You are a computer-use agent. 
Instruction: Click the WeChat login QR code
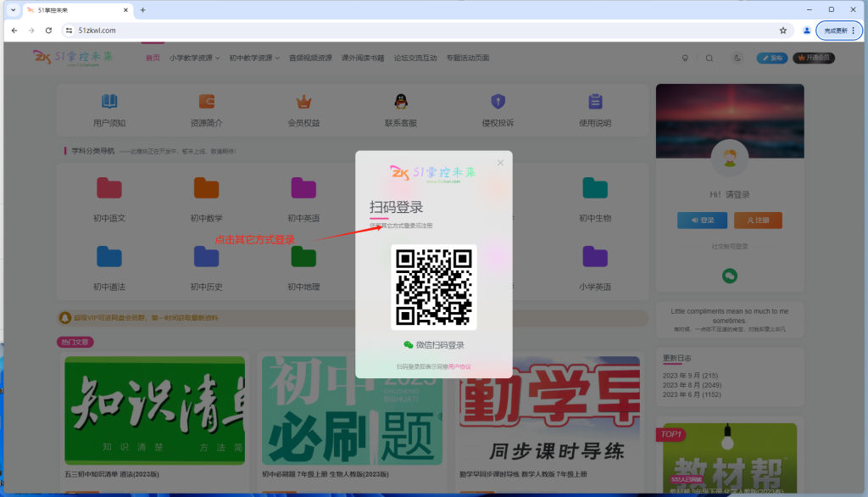435,284
